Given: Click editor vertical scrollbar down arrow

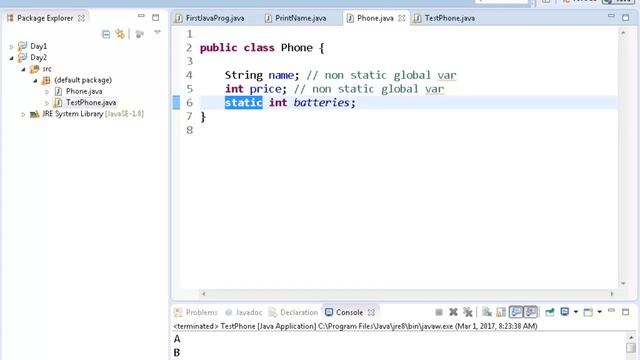Looking at the screenshot, I should (623, 283).
